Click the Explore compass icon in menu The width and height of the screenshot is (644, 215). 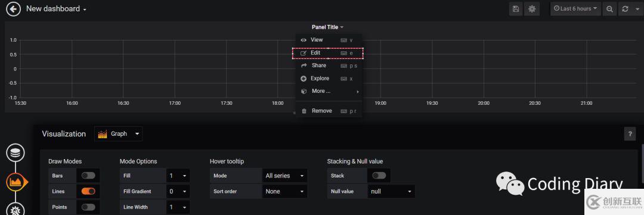pyautogui.click(x=304, y=79)
